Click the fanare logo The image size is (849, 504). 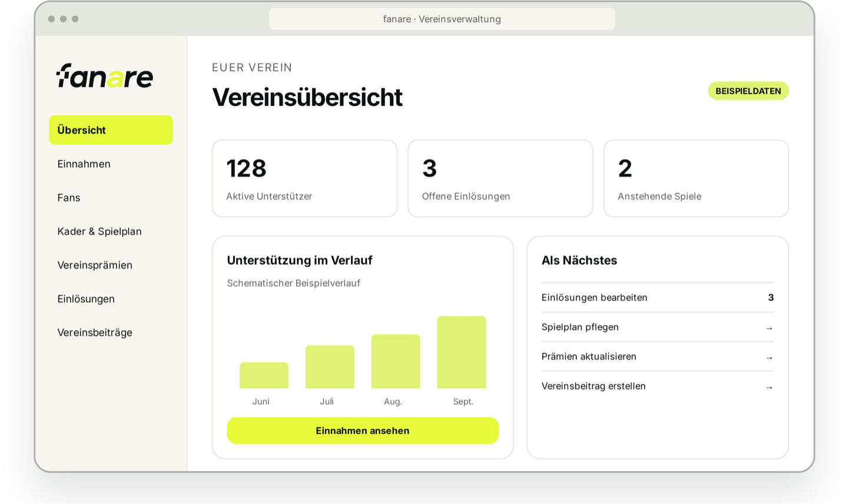105,76
